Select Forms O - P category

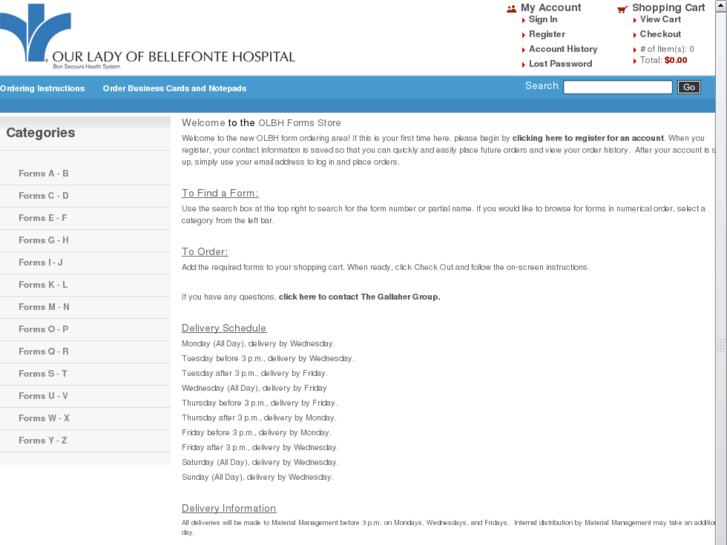(44, 329)
